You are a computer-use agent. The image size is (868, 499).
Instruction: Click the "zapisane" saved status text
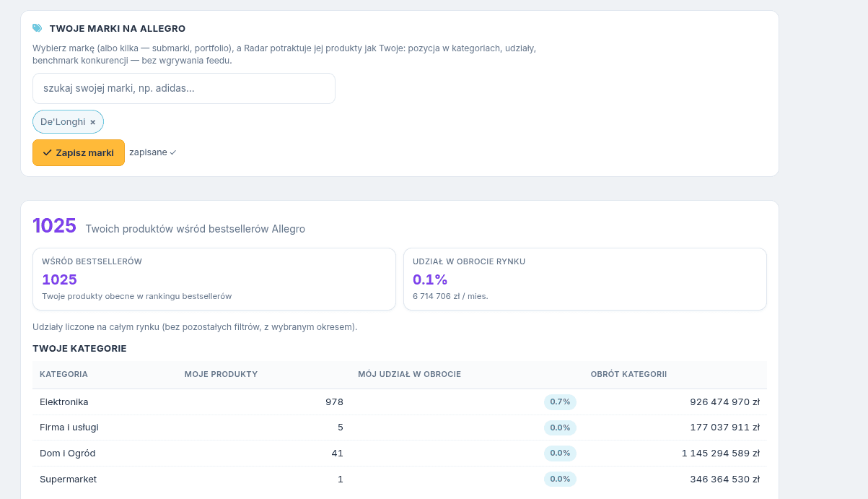(152, 152)
